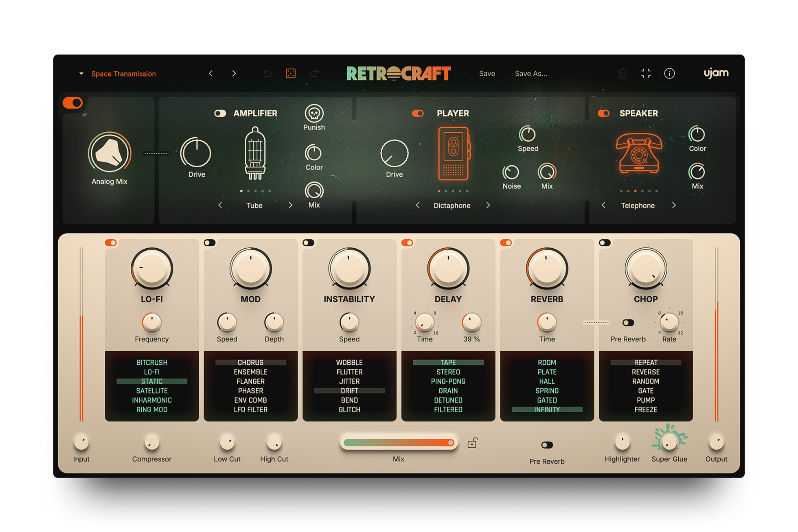Click the Tube amplifier illustration
Screen dimensions: 798x532
(x=255, y=153)
